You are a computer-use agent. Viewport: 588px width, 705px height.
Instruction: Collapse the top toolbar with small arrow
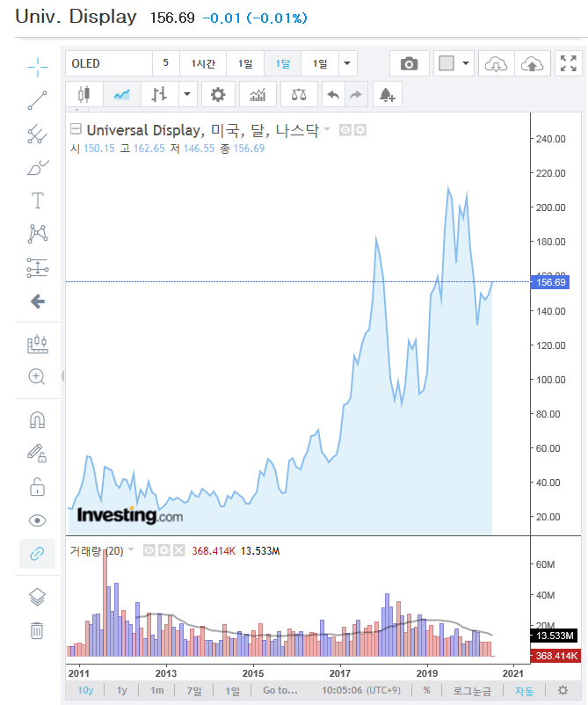(x=76, y=109)
